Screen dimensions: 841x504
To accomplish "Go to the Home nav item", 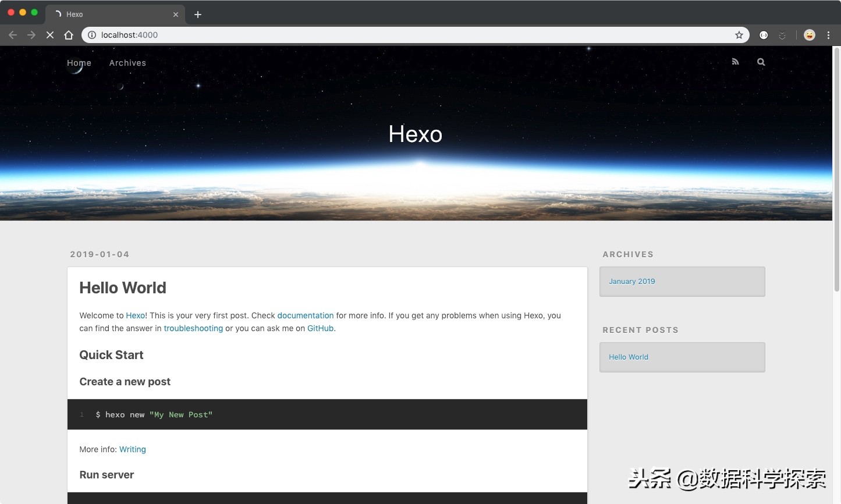I will (79, 63).
